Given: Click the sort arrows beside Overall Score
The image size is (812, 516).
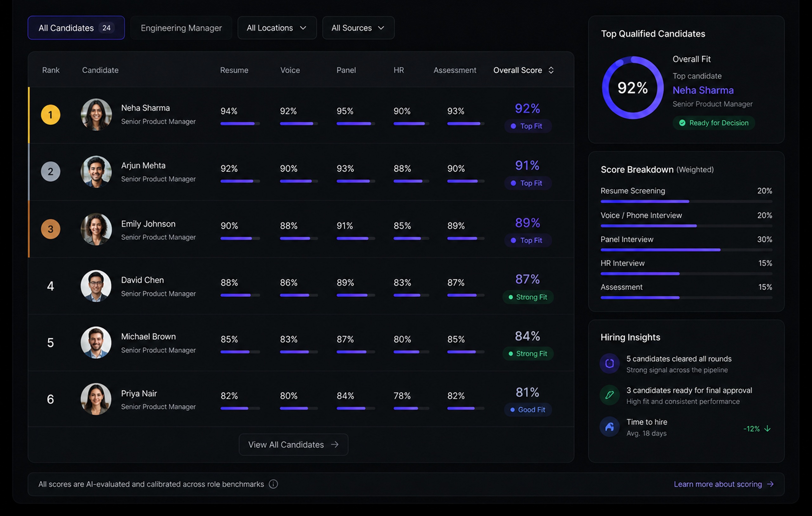Looking at the screenshot, I should (x=551, y=70).
